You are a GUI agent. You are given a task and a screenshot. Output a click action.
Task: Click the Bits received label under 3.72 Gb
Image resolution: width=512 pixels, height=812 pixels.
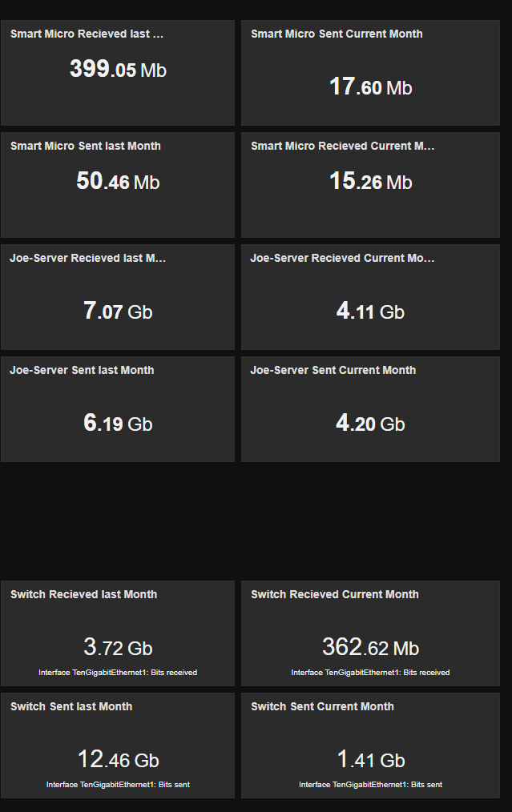(118, 673)
